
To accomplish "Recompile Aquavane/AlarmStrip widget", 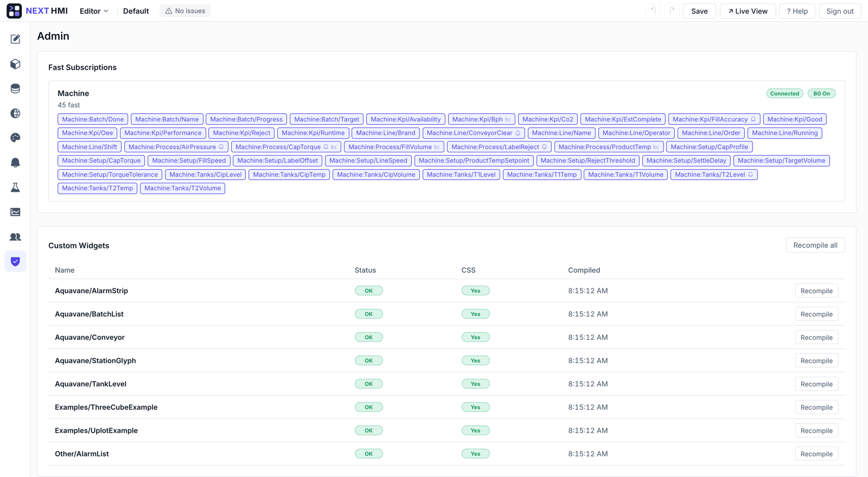I will 816,291.
